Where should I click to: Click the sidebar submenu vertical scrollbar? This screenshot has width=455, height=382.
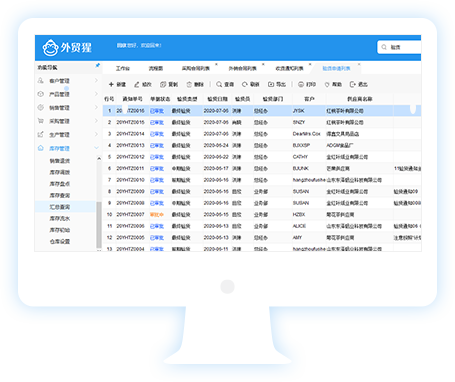(x=99, y=225)
